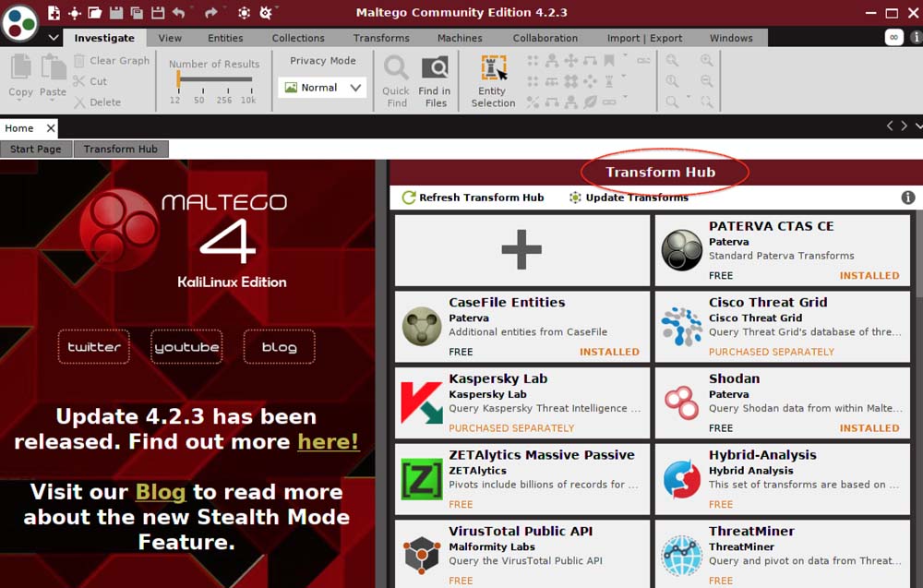This screenshot has width=923, height=588.
Task: Click Refresh Transform Hub
Action: click(x=473, y=198)
